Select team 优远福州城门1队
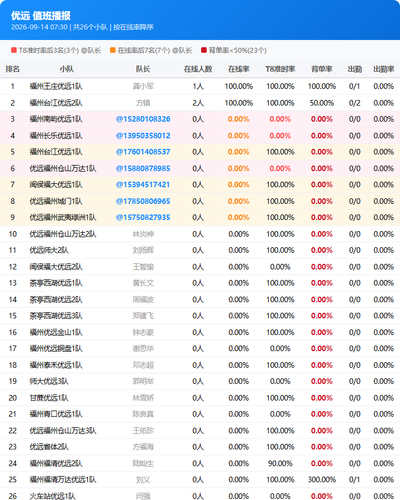This screenshot has height=500, width=400. pyautogui.click(x=56, y=201)
